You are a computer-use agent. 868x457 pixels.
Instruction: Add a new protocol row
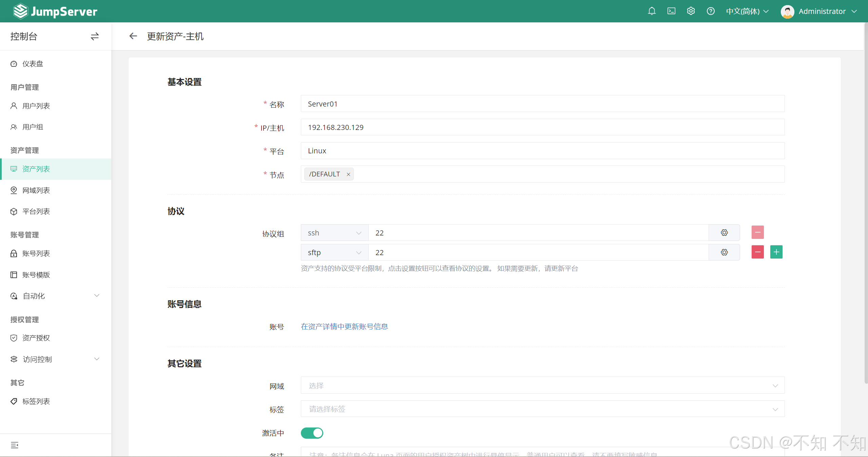coord(776,252)
